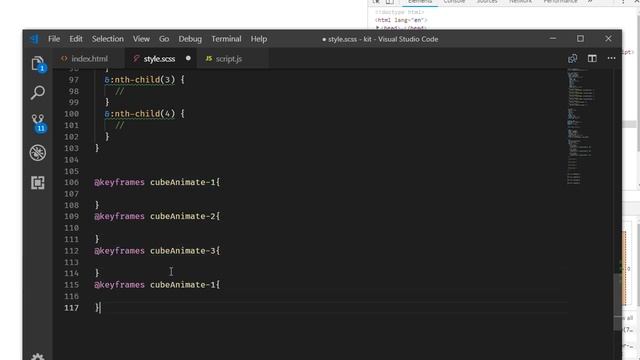Open the Elements tab in the DevTools window
This screenshot has width=640, height=360.
420,2
